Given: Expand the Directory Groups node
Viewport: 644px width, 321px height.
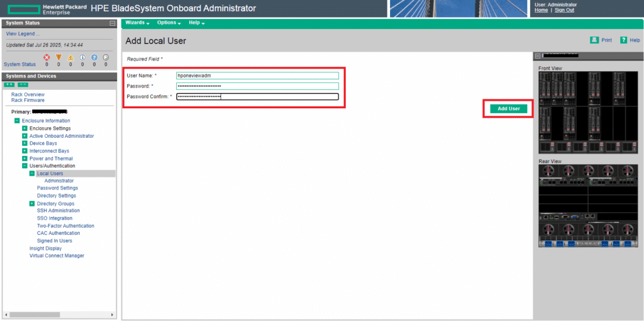Looking at the screenshot, I should 32,203.
